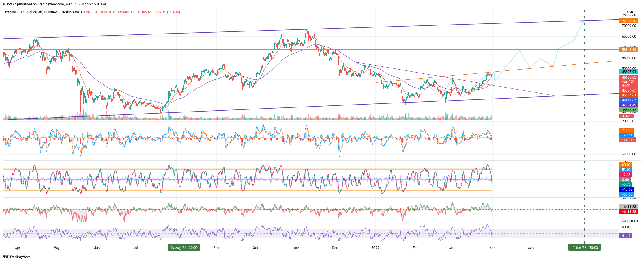Click the 46106.65 current price label

[x=628, y=77]
